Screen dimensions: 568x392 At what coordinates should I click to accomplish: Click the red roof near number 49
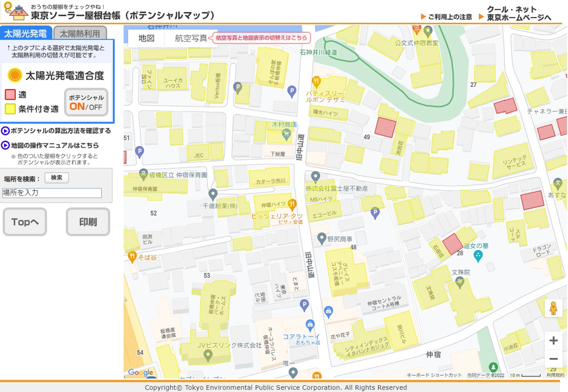[385, 127]
